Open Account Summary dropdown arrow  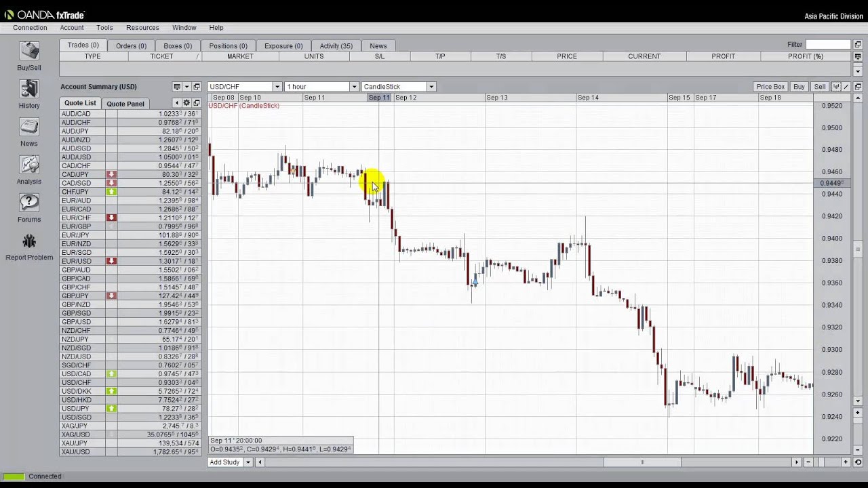click(x=186, y=87)
